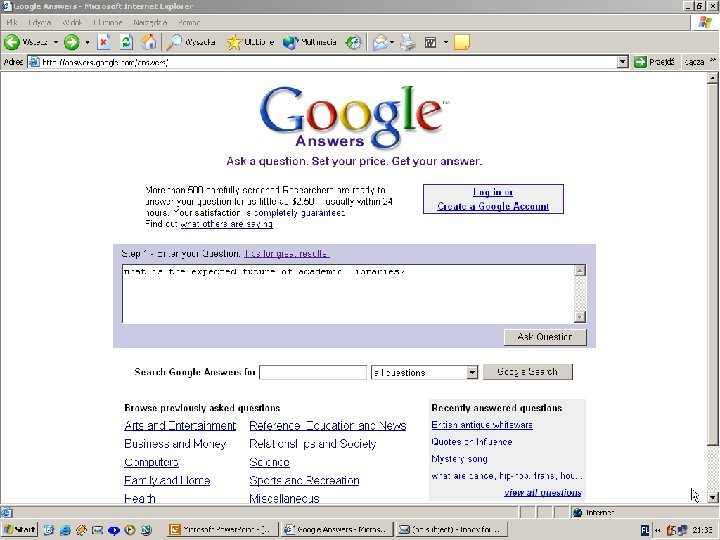Expand the Mail icon dropdown arrow
The width and height of the screenshot is (720, 540).
pyautogui.click(x=392, y=42)
